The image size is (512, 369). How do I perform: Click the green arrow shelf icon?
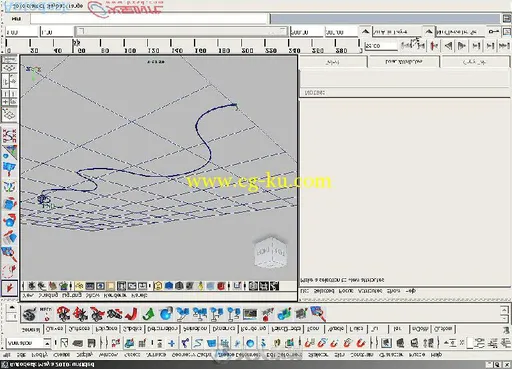click(149, 313)
